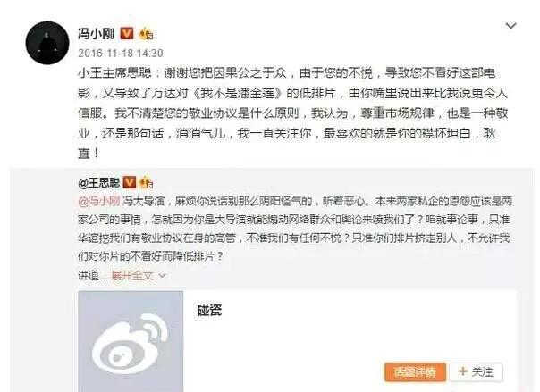Click the chevron arrow after 展开全文
The image size is (540, 392).
(162, 276)
